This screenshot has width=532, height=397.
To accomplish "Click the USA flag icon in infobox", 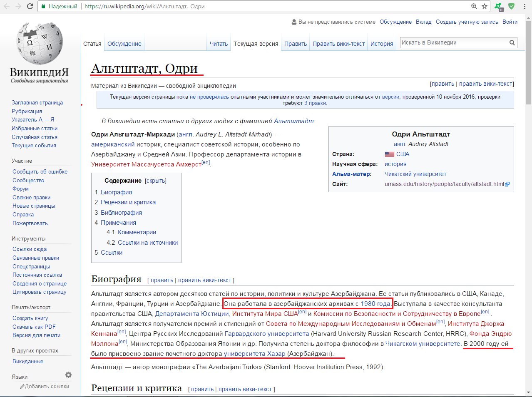I will coord(389,154).
